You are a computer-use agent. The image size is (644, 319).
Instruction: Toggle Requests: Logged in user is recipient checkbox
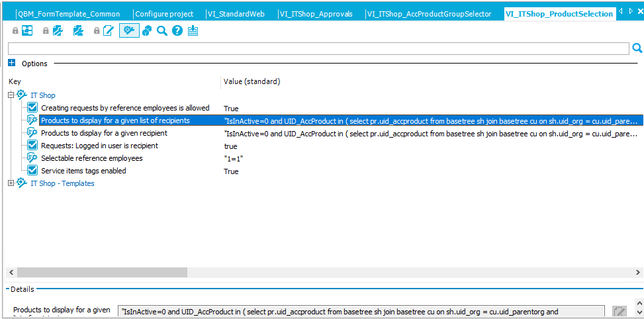tap(32, 146)
